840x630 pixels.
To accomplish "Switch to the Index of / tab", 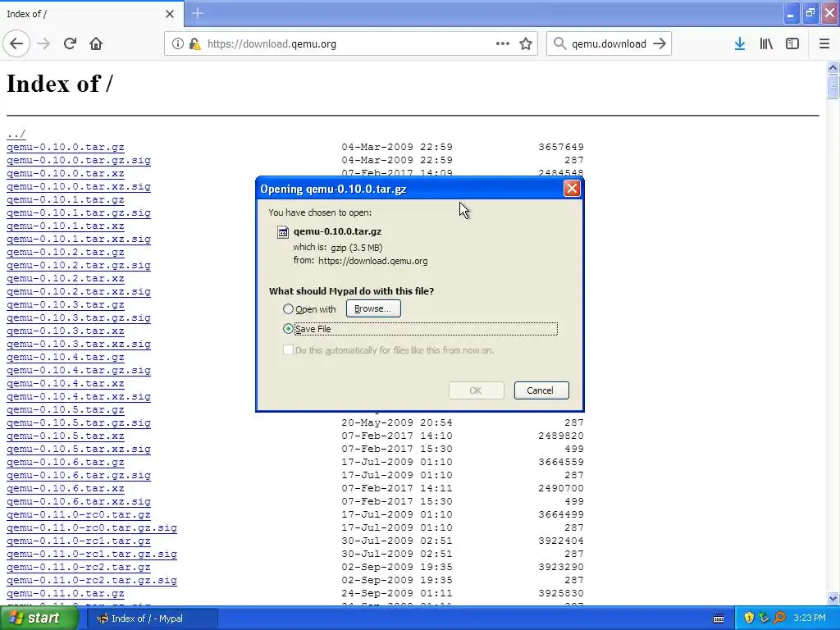I will tap(91, 14).
